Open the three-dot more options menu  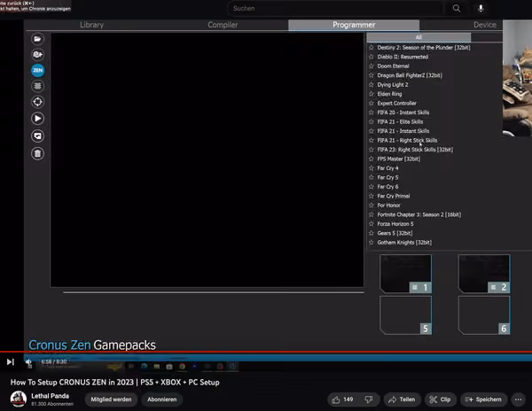point(518,399)
